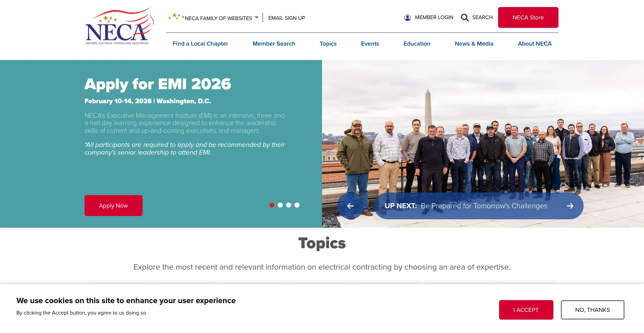The width and height of the screenshot is (644, 333).
Task: Click the member login profile icon
Action: pos(407,17)
